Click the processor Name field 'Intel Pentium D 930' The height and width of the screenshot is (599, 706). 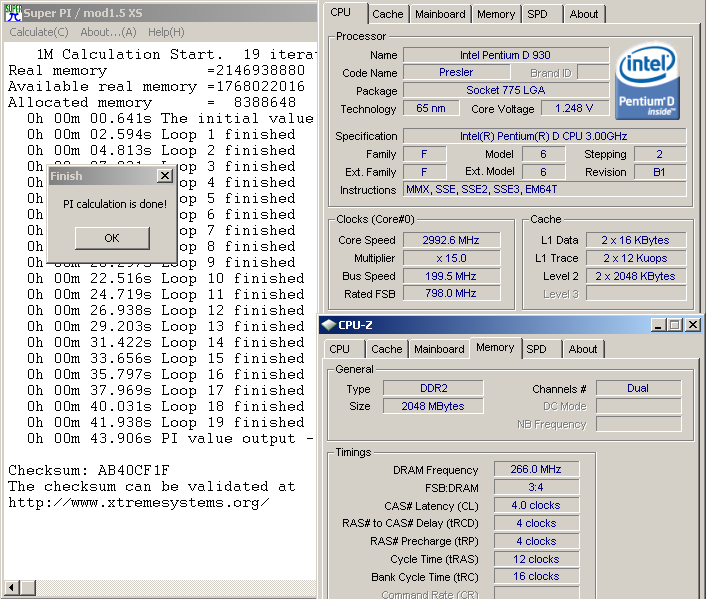(506, 55)
